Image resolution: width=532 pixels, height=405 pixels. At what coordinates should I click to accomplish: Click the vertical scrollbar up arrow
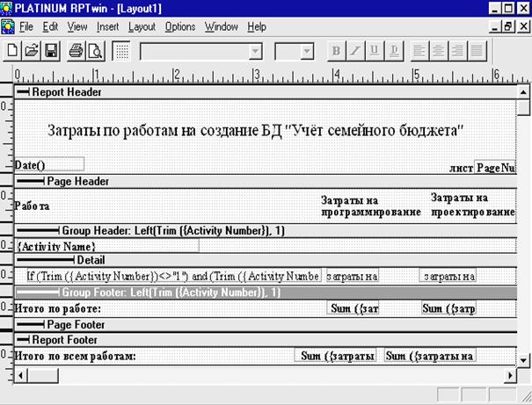523,92
